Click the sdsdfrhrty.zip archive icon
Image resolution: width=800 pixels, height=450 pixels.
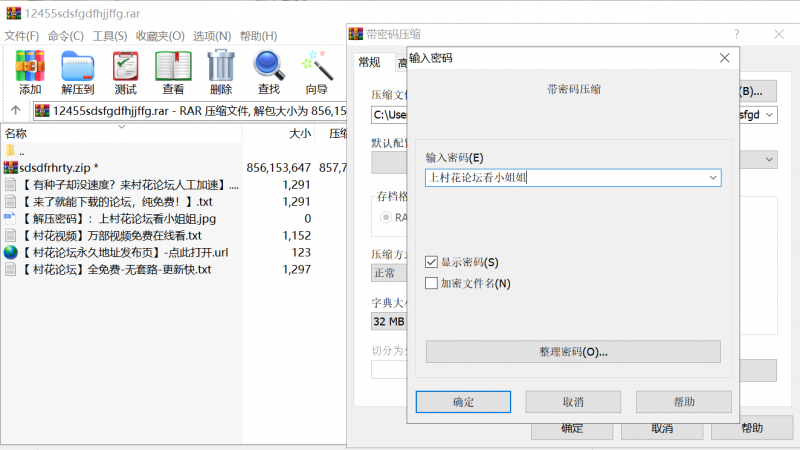click(x=11, y=167)
